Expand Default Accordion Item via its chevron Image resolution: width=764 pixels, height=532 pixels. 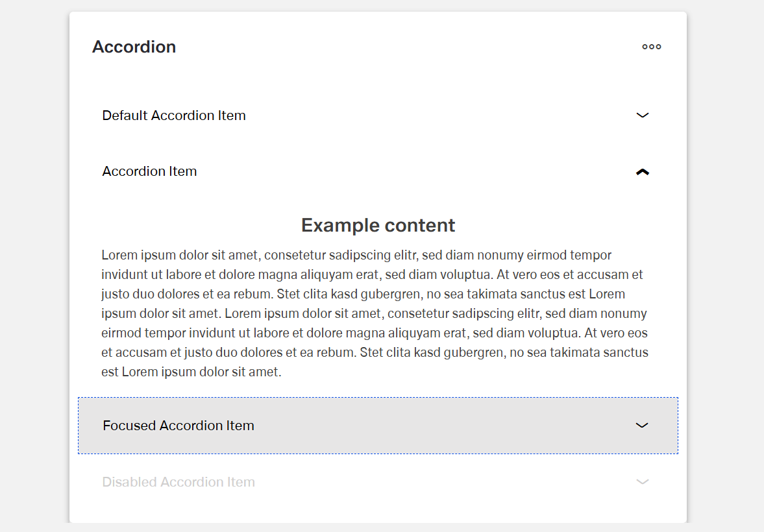642,115
